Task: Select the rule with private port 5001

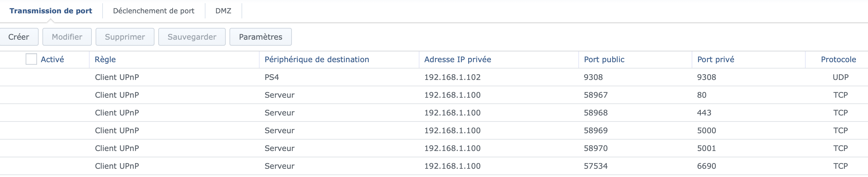Action: 706,148
